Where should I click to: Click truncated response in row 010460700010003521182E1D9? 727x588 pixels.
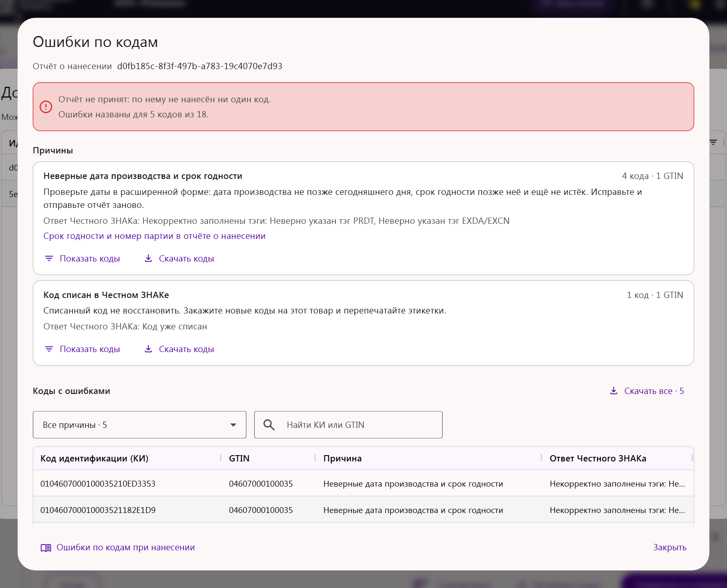(x=617, y=510)
